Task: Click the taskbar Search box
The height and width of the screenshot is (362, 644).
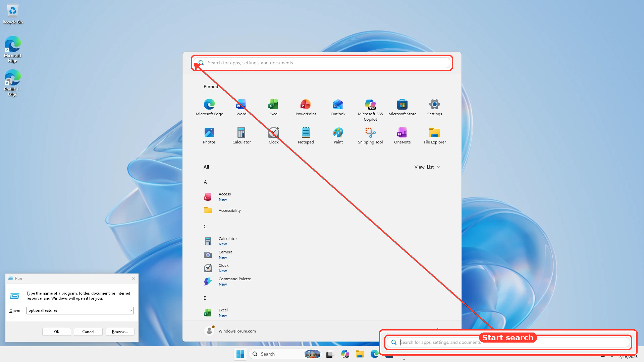Action: pos(285,354)
